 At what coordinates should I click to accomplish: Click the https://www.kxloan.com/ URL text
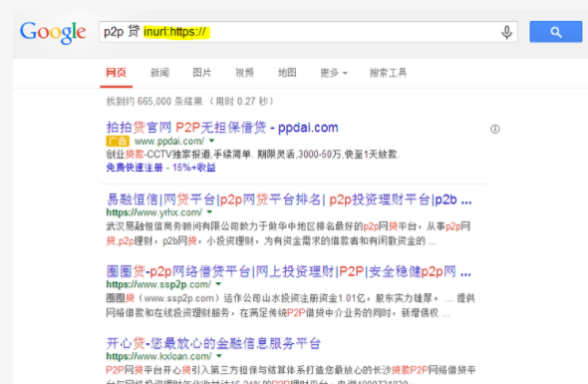pyautogui.click(x=159, y=356)
